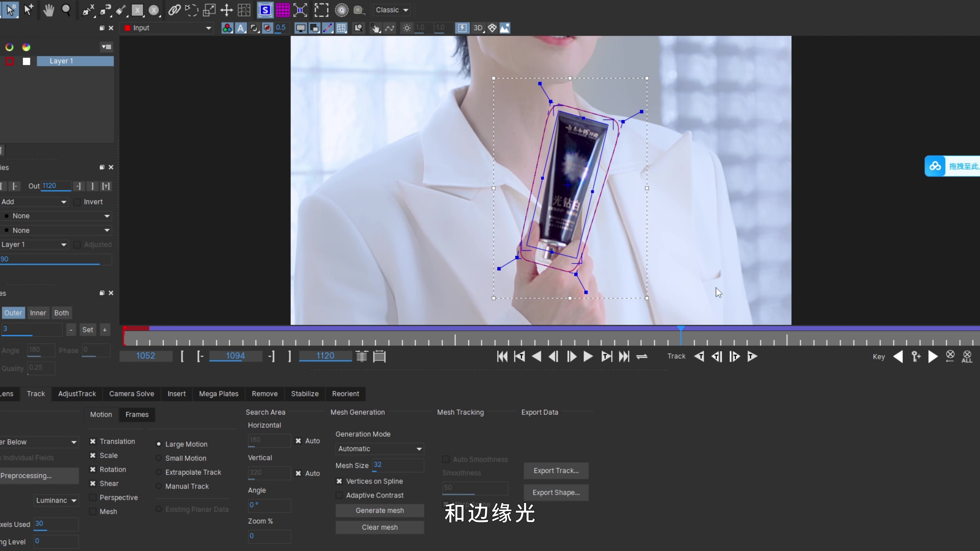Click the Track forward button
Screen dimensions: 980x551
click(752, 356)
